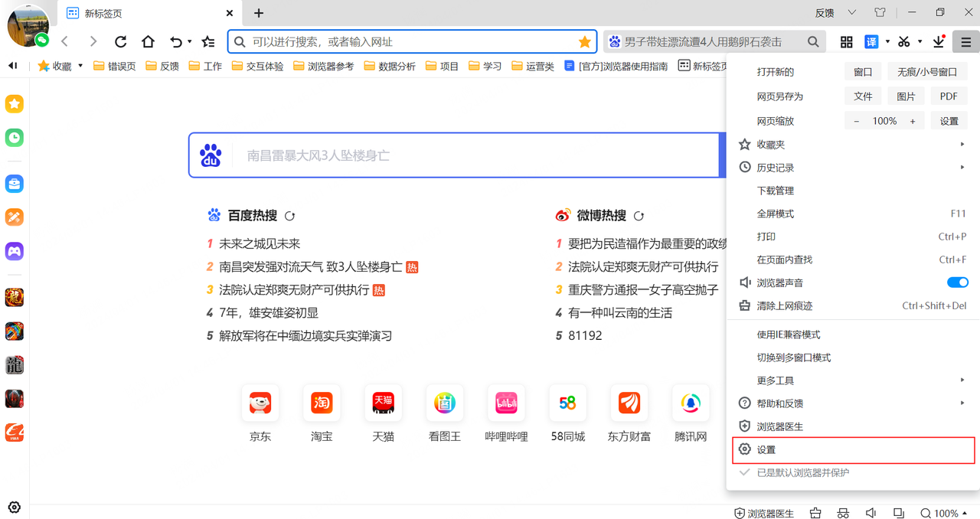Open the app grid icon beside the address bar
This screenshot has height=519, width=980.
pos(846,41)
